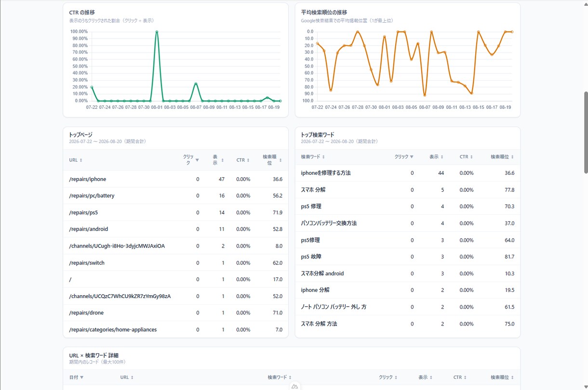This screenshot has width=588, height=390.
Task: Open the Nuxt DevTools icon at page bottom
Action: pos(294,386)
